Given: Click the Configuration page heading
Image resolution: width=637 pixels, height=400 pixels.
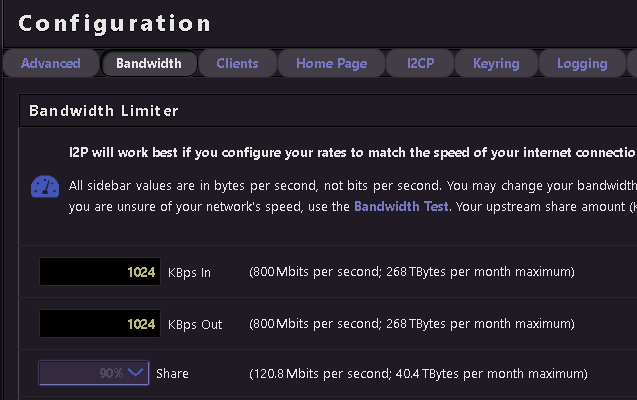Looking at the screenshot, I should coord(115,23).
